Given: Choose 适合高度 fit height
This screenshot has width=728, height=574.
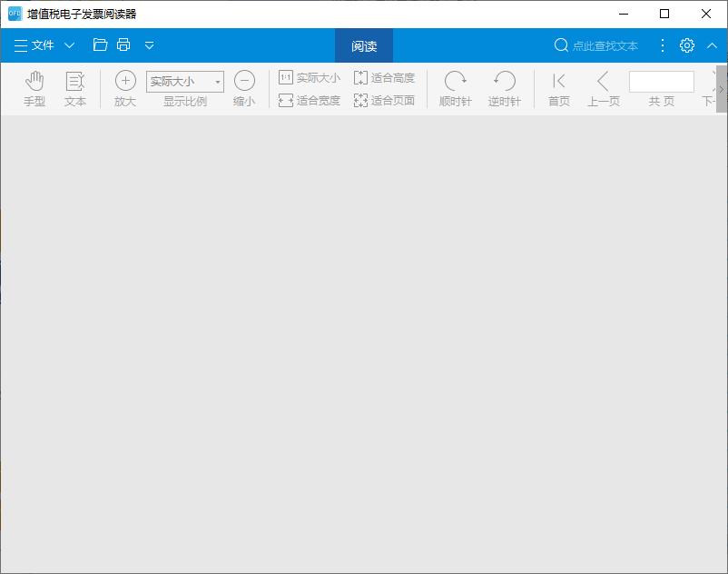Looking at the screenshot, I should [384, 77].
